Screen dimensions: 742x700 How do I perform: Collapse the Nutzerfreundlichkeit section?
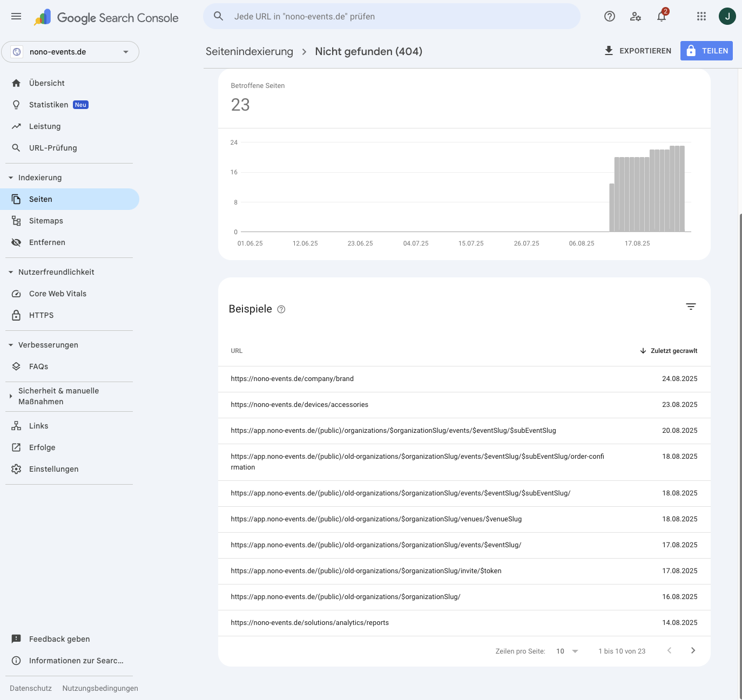coord(11,272)
